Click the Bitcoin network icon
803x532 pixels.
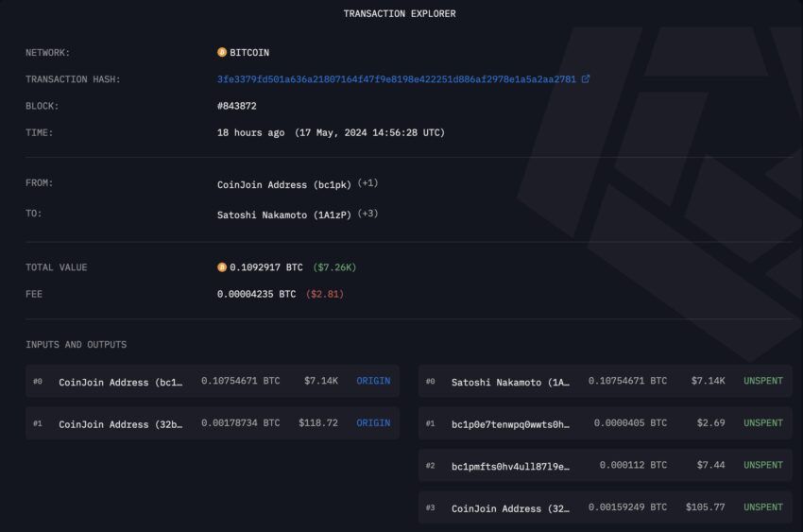[x=222, y=53]
